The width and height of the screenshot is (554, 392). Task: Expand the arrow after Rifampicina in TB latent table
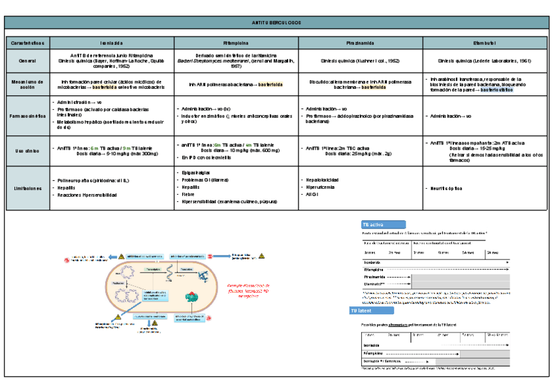click(x=460, y=354)
